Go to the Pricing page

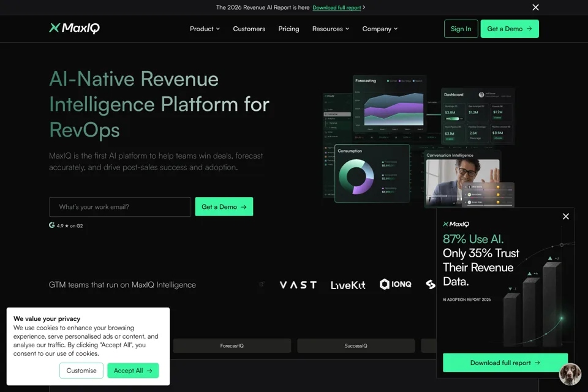pyautogui.click(x=288, y=29)
